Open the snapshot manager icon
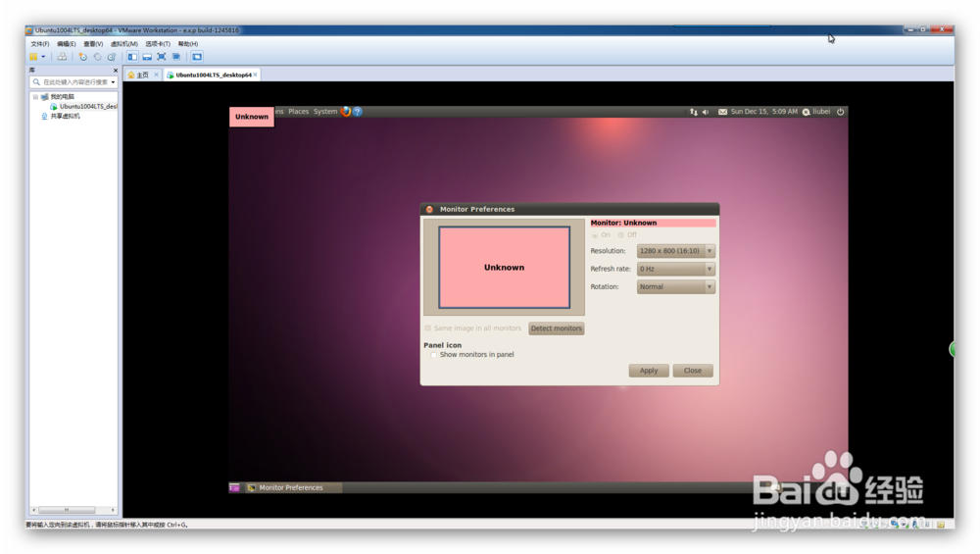980x554 pixels. point(112,56)
